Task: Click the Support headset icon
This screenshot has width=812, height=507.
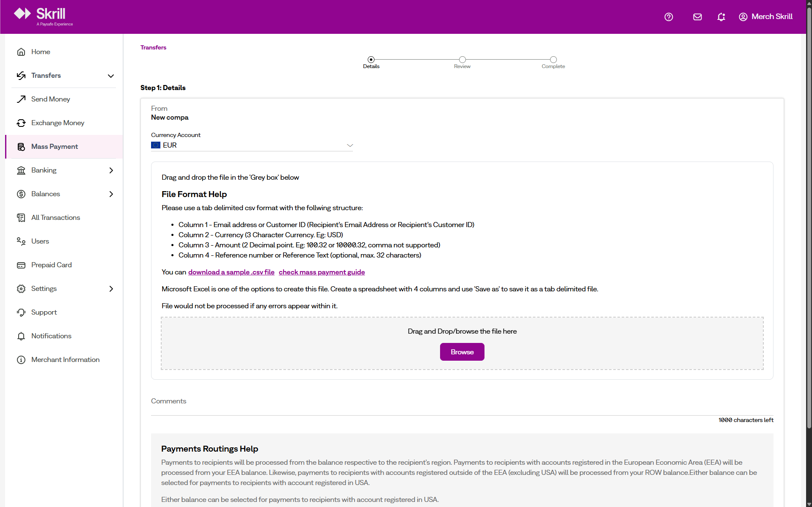Action: pyautogui.click(x=21, y=312)
